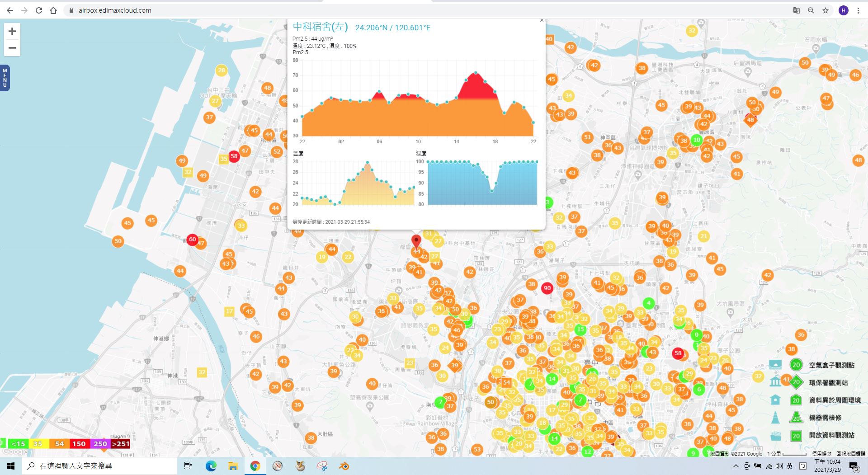Open the browser home page
The width and height of the screenshot is (868, 475).
pos(53,10)
